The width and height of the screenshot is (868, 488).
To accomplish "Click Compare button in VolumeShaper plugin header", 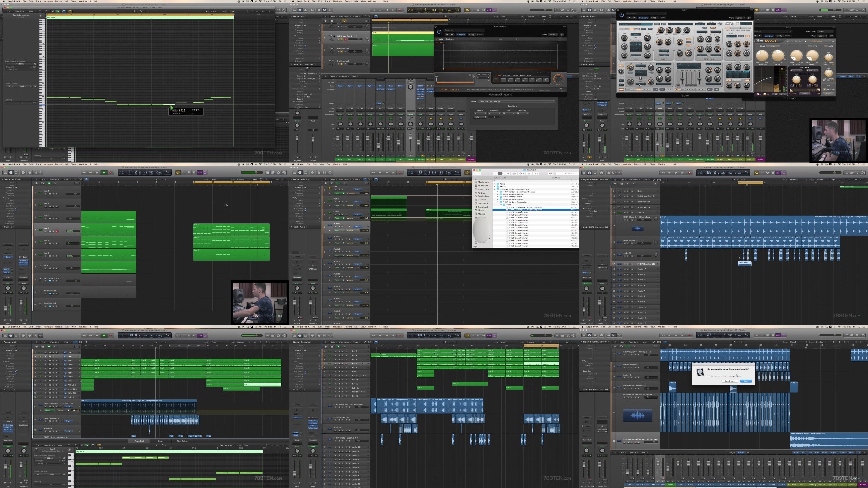I will point(461,34).
